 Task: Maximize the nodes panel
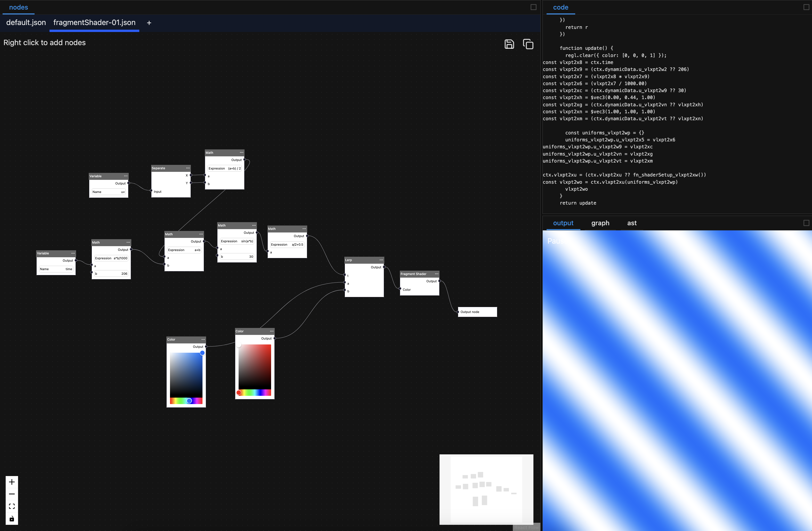[533, 7]
